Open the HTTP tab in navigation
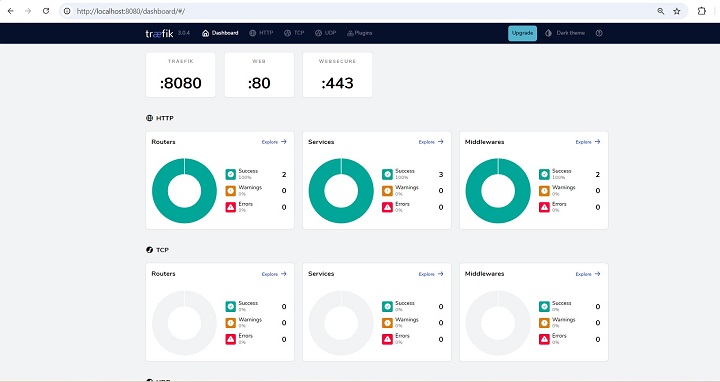 point(261,33)
